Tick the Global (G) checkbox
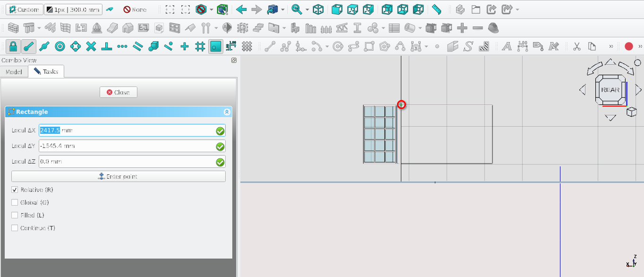The height and width of the screenshot is (277, 644). [x=15, y=203]
